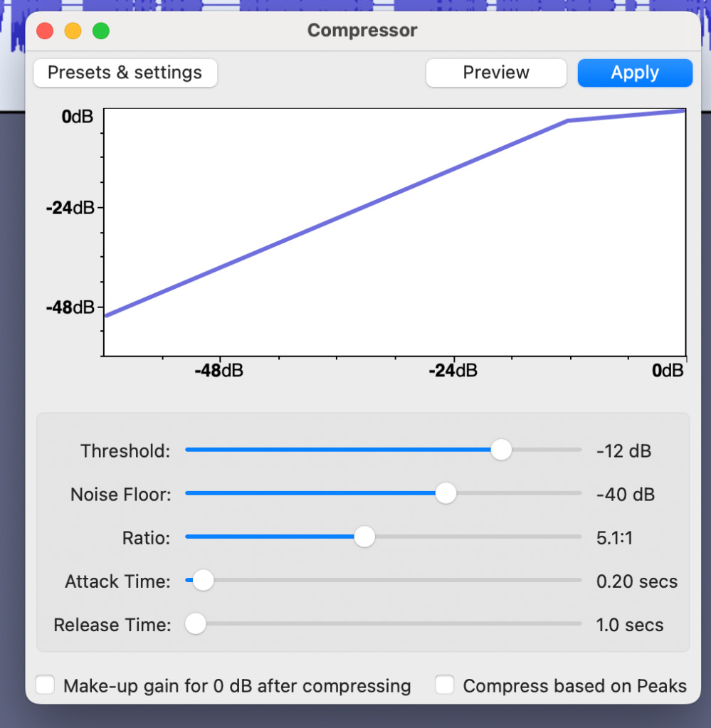
Task: Apply the compressor effect
Action: coord(635,73)
